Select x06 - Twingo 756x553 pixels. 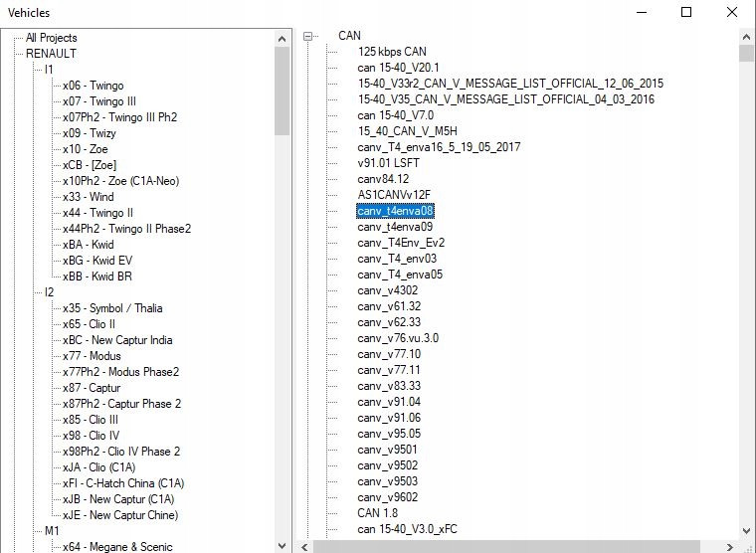click(94, 86)
